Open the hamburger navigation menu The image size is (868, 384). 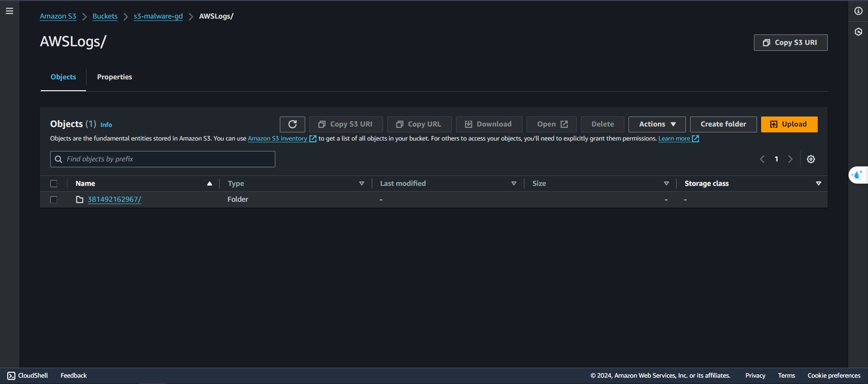10,11
